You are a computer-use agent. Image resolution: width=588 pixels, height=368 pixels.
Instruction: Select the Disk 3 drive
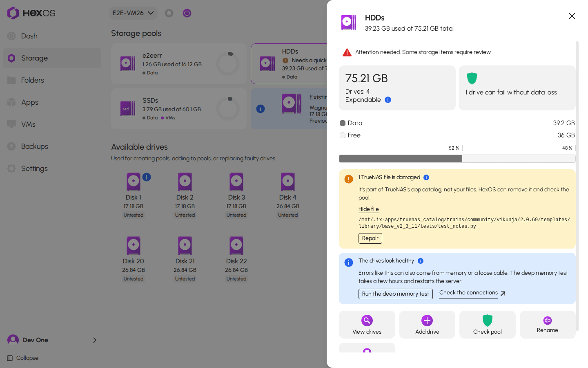coord(236,195)
